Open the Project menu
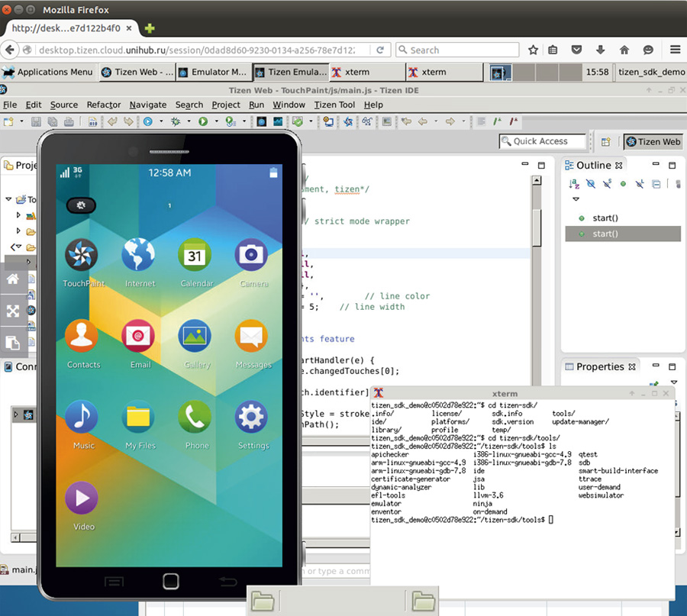The width and height of the screenshot is (687, 616). (x=226, y=105)
